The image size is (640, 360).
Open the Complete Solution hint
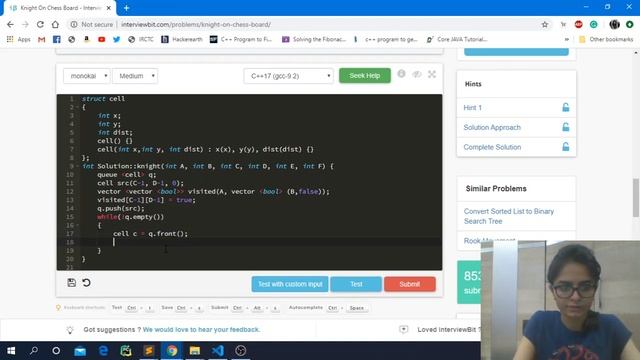[x=492, y=147]
